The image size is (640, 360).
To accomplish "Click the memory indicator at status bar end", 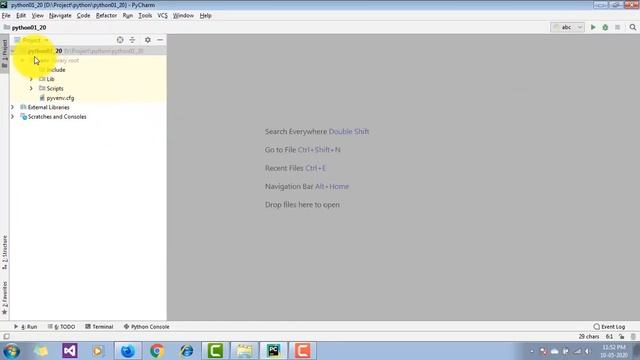I will [x=633, y=337].
